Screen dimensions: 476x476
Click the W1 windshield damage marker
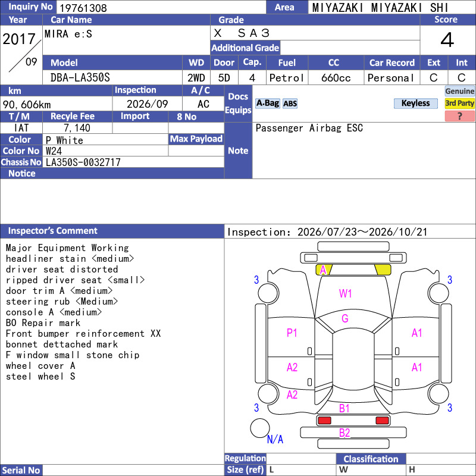click(346, 293)
